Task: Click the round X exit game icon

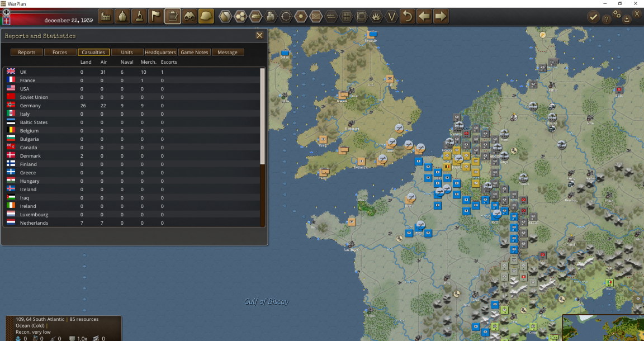Action: pyautogui.click(x=637, y=13)
